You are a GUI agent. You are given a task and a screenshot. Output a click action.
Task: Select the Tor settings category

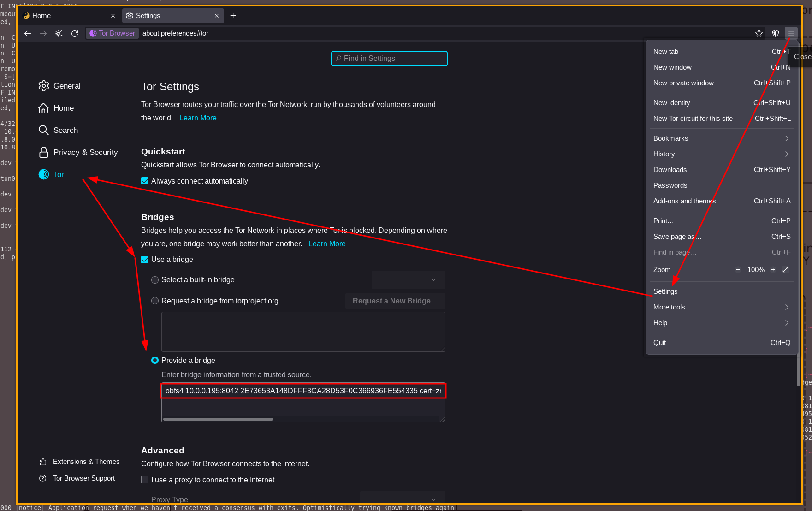click(x=52, y=174)
